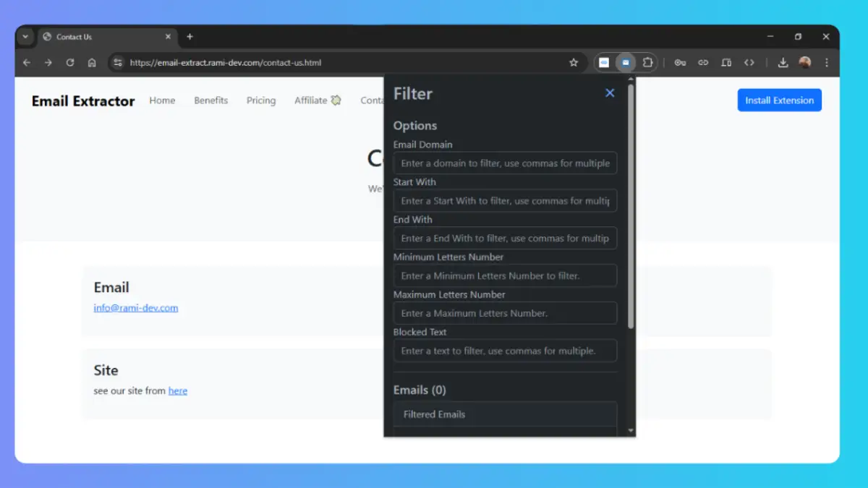Click the active Email Extractor extension icon
The height and width of the screenshot is (488, 868).
click(x=626, y=63)
